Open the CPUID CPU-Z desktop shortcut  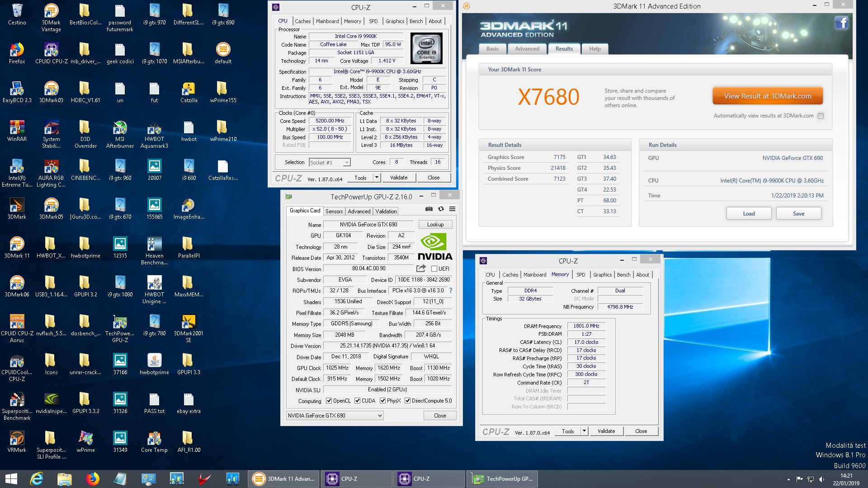click(x=51, y=53)
